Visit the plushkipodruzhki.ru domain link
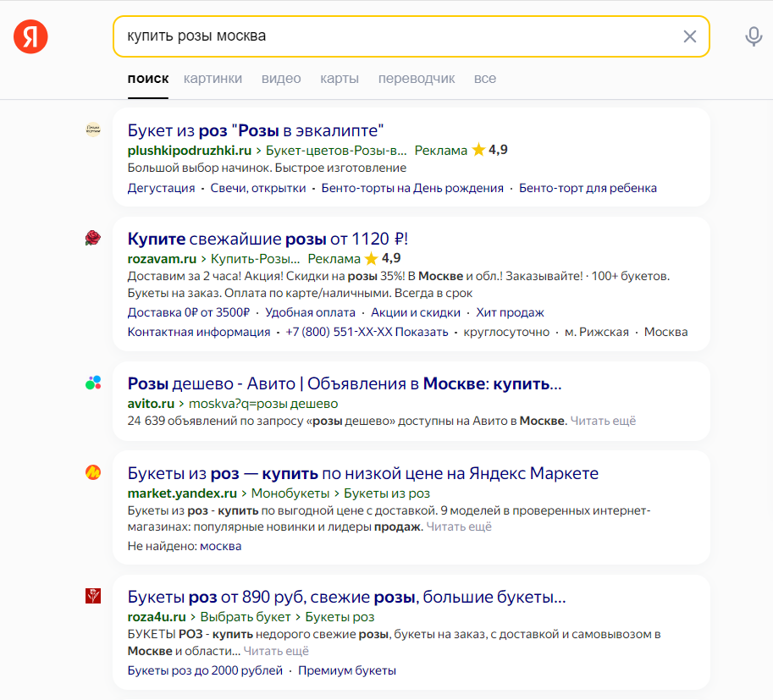Screen dimensions: 773x700 point(190,151)
